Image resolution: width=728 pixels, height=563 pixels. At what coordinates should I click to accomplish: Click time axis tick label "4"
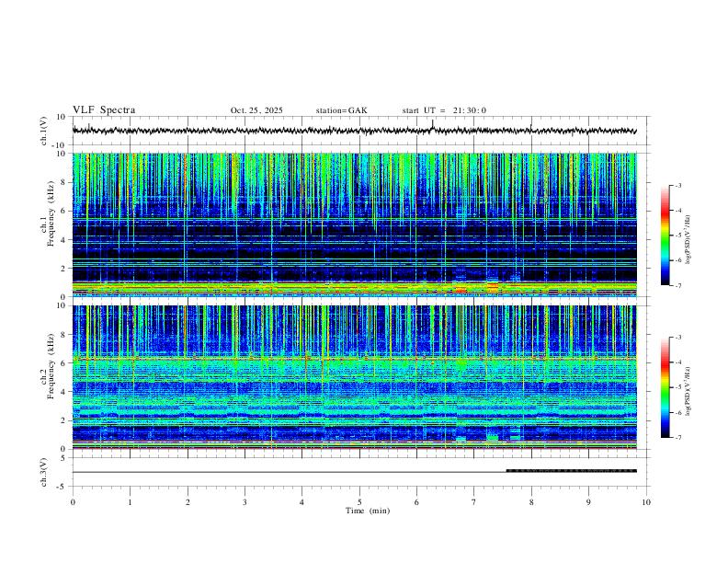click(302, 502)
